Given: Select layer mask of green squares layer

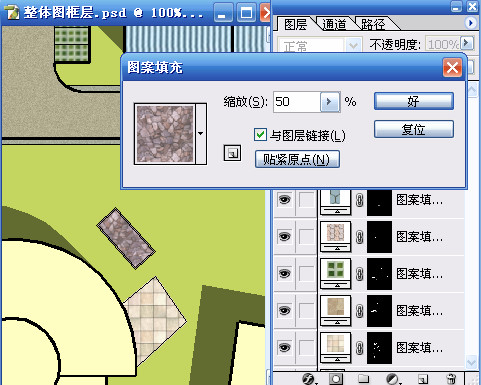Looking at the screenshot, I should [379, 274].
